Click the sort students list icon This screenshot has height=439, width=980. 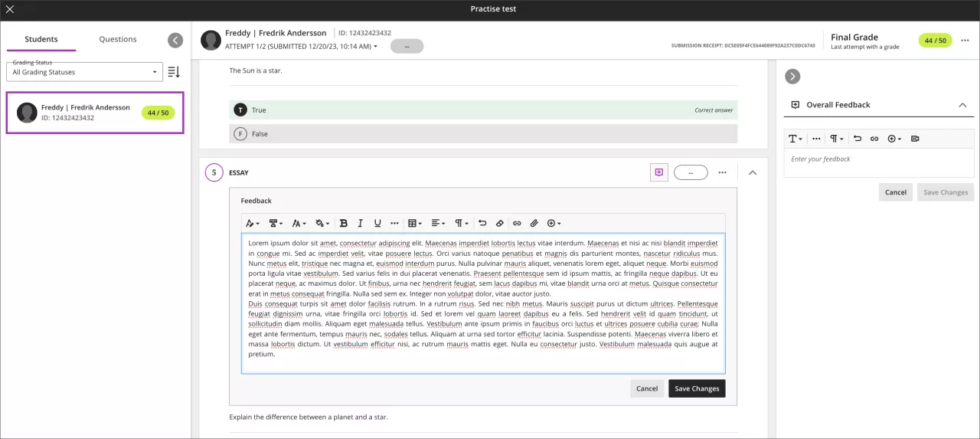(x=174, y=72)
